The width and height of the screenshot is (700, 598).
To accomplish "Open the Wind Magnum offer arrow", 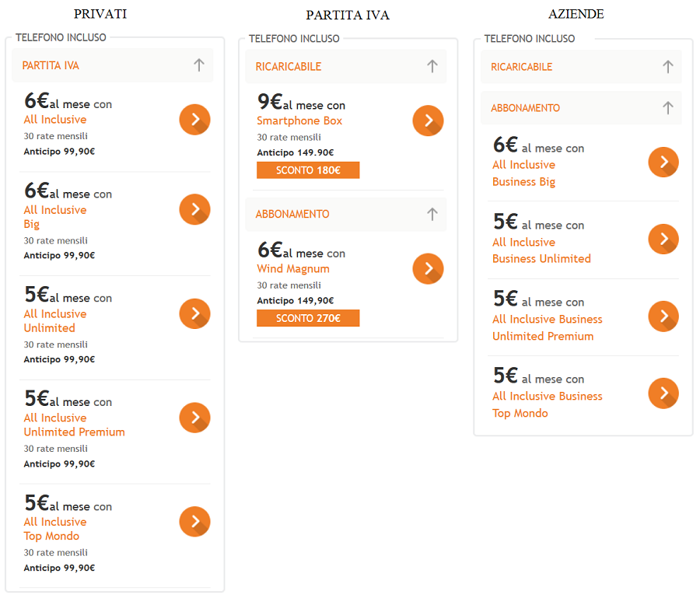I will point(428,268).
